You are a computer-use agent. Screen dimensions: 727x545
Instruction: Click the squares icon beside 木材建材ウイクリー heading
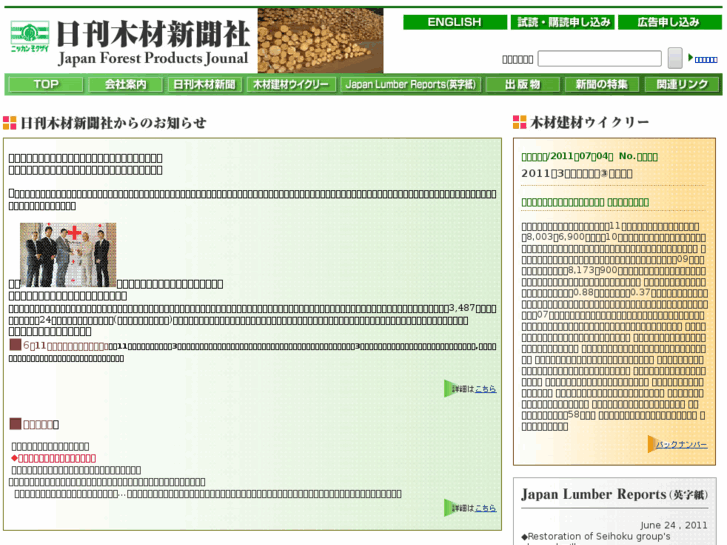tap(520, 122)
